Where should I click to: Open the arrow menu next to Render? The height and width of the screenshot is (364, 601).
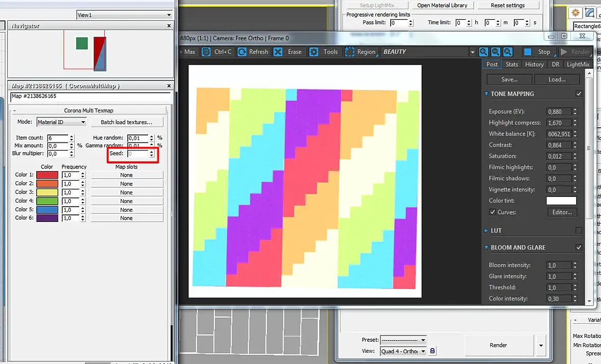point(541,345)
